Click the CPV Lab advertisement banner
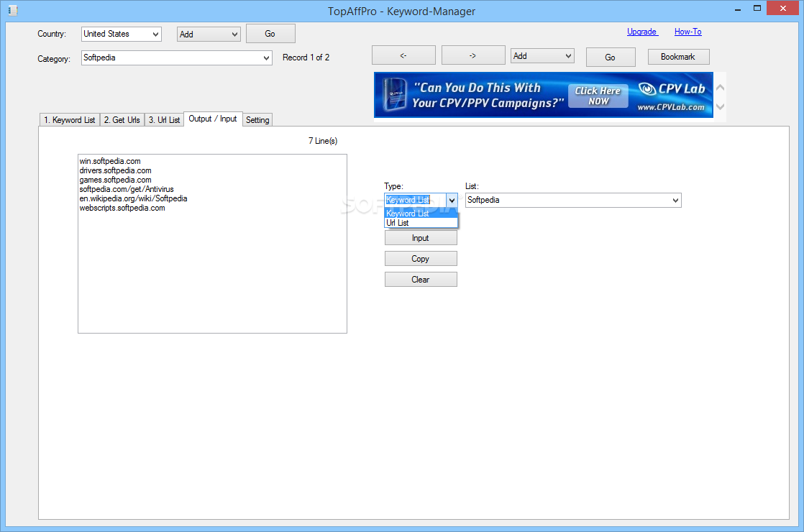Viewport: 804px width, 532px height. point(544,95)
